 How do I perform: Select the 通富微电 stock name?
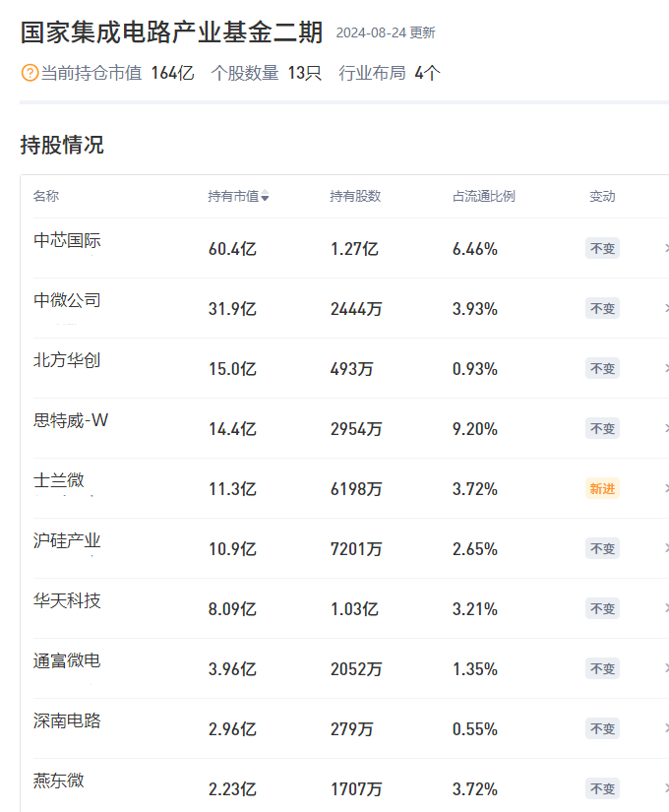coord(67,660)
